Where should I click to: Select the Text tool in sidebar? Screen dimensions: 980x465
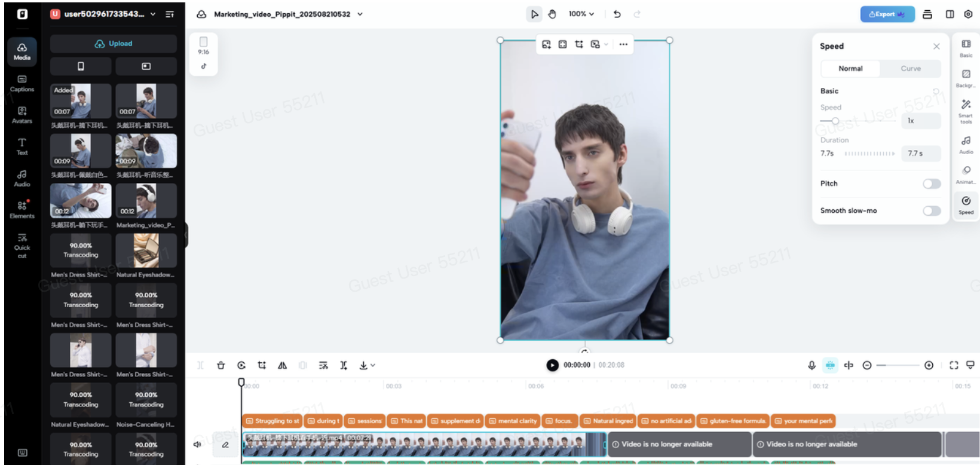click(22, 146)
